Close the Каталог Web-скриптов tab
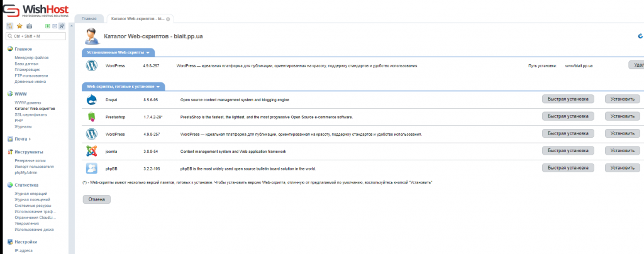644x254 pixels. (x=168, y=19)
